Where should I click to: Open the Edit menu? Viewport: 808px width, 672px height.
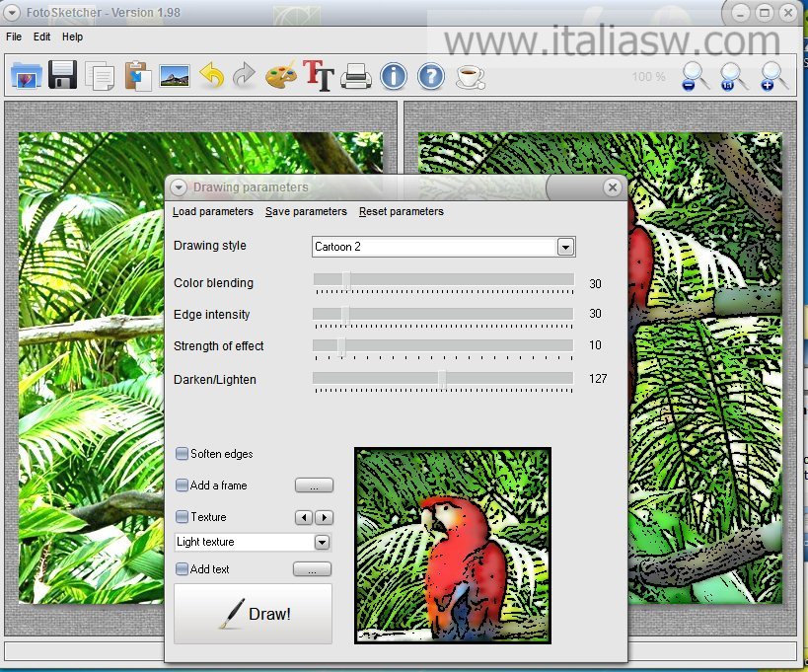coord(41,37)
